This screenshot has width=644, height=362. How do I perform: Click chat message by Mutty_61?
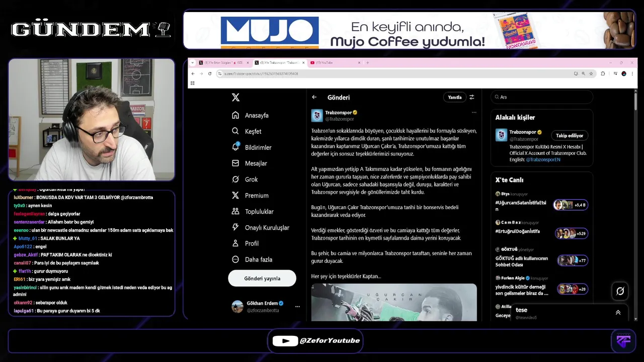[x=46, y=238]
